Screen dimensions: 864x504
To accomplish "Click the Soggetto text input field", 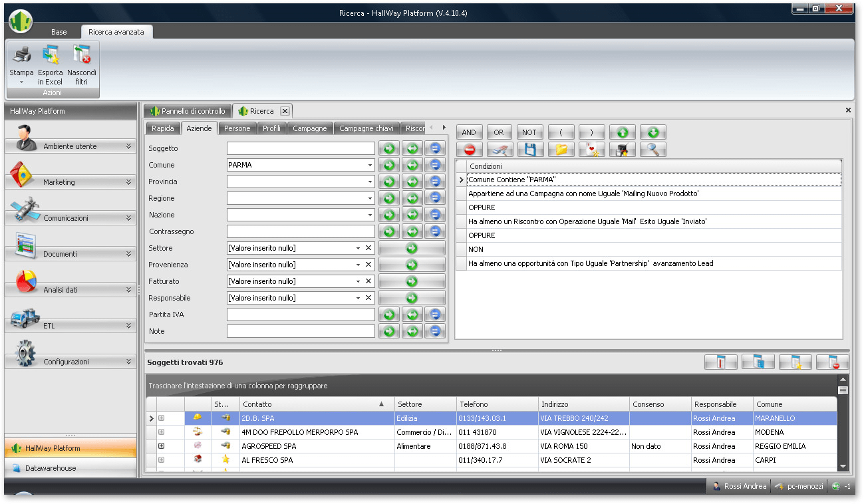I will [301, 148].
